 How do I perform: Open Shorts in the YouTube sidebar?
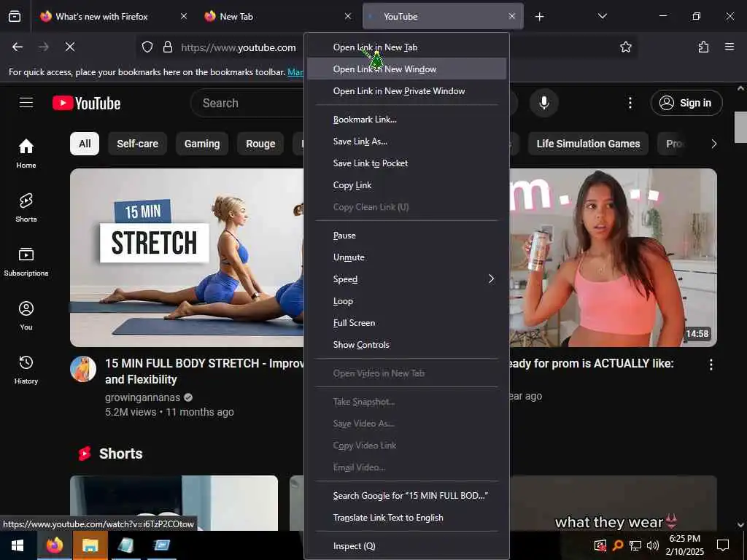(x=26, y=208)
